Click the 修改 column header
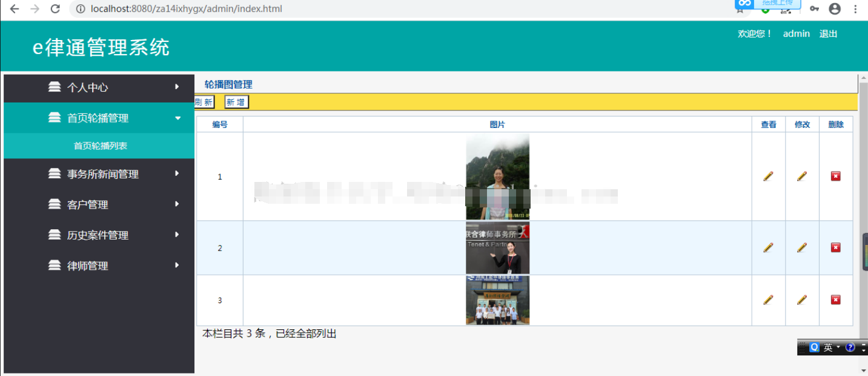This screenshot has height=376, width=868. [x=803, y=124]
